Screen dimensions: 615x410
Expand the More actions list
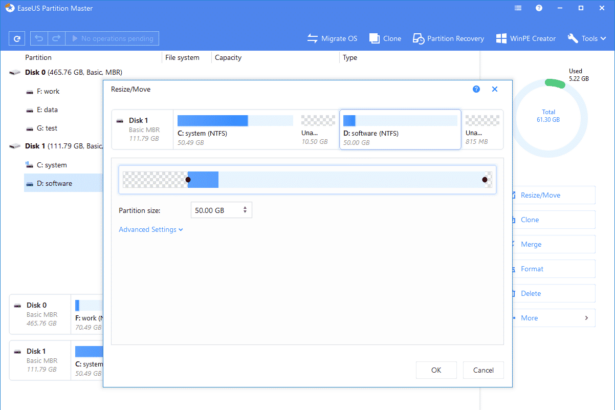(549, 318)
